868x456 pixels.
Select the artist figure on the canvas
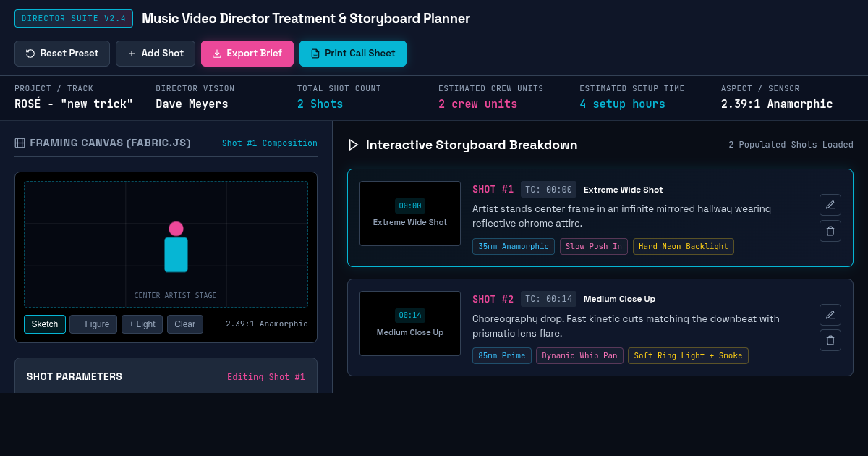pyautogui.click(x=176, y=247)
